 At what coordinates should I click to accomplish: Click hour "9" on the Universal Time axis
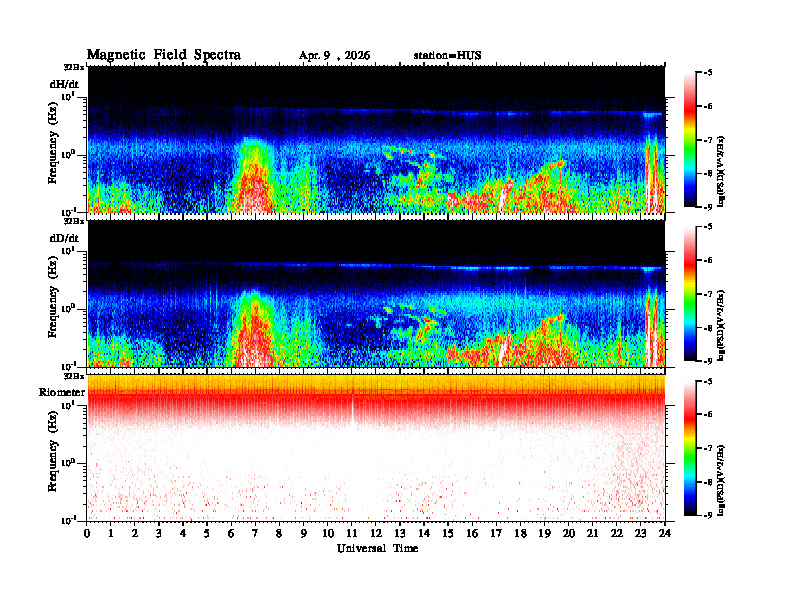pos(303,533)
